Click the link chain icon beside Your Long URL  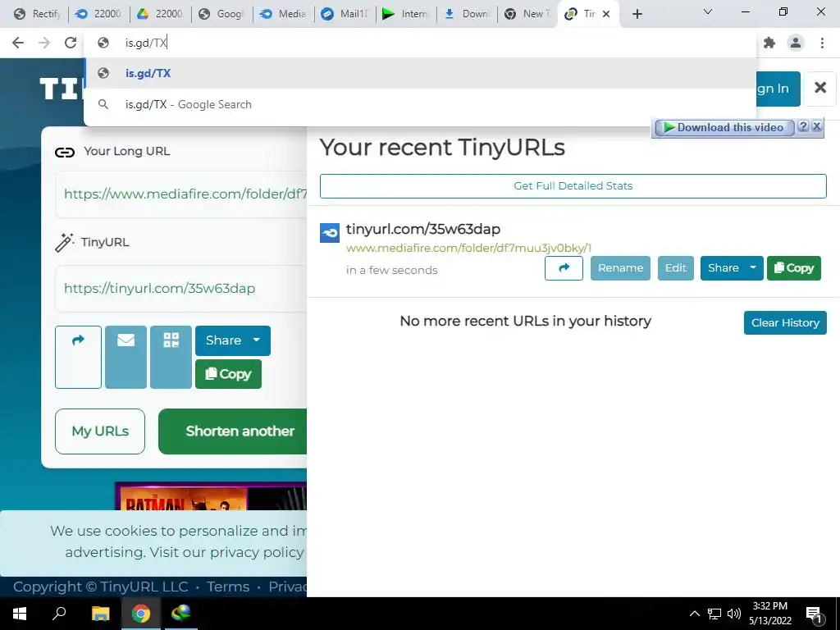[x=65, y=152]
